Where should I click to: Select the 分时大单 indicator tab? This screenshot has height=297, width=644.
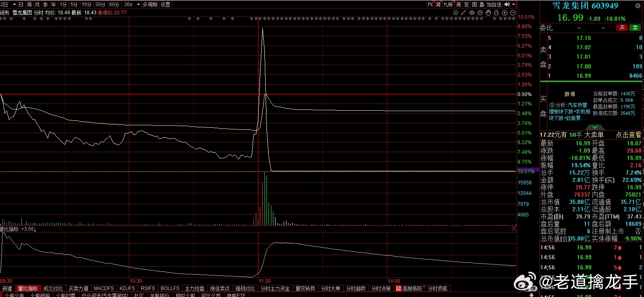point(330,288)
